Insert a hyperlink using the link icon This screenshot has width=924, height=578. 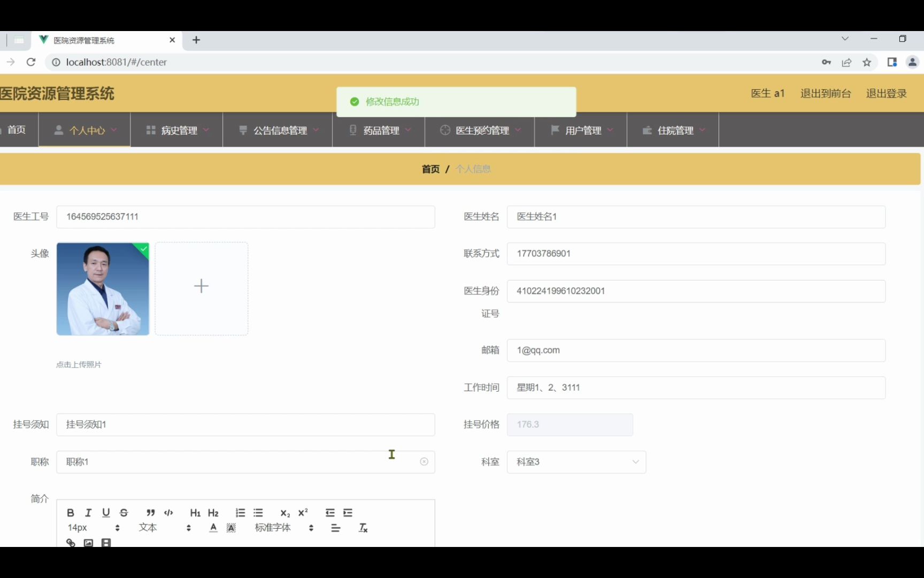point(70,542)
